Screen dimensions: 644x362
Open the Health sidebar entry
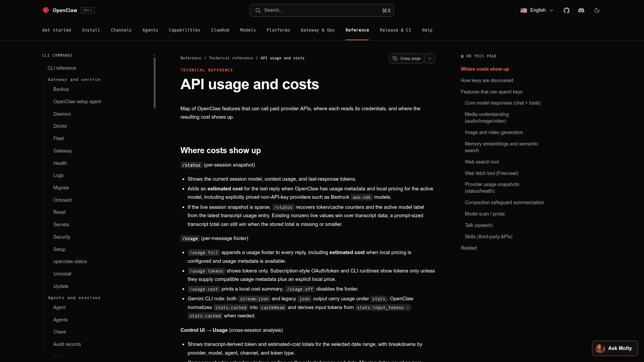60,163
